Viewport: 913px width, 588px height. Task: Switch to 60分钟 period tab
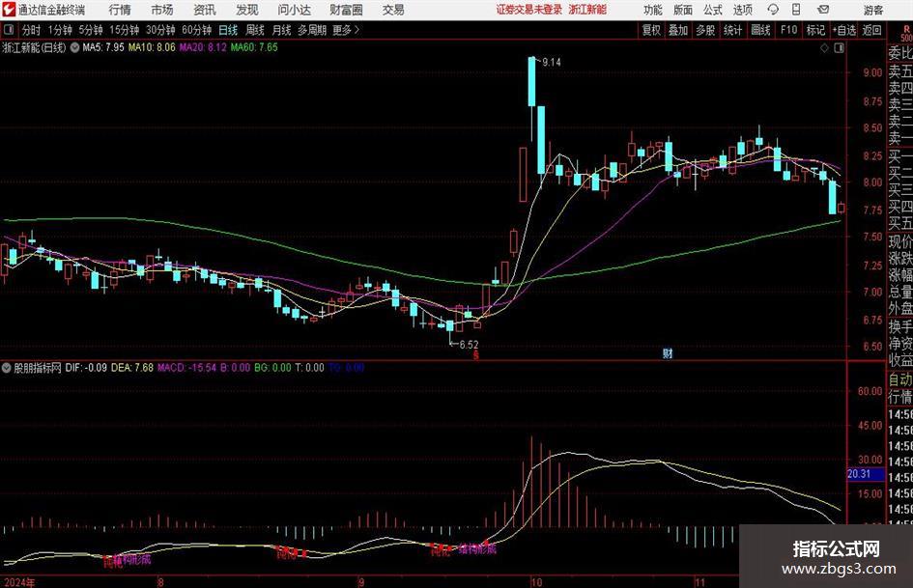point(196,30)
